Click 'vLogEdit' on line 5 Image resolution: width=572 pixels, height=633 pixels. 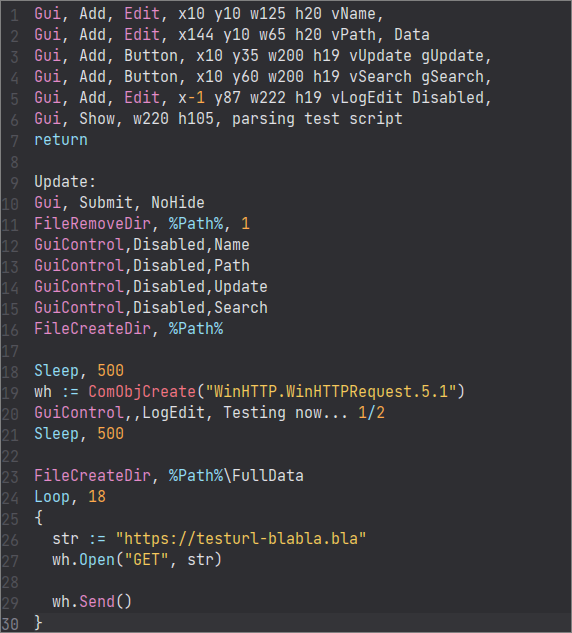(367, 98)
